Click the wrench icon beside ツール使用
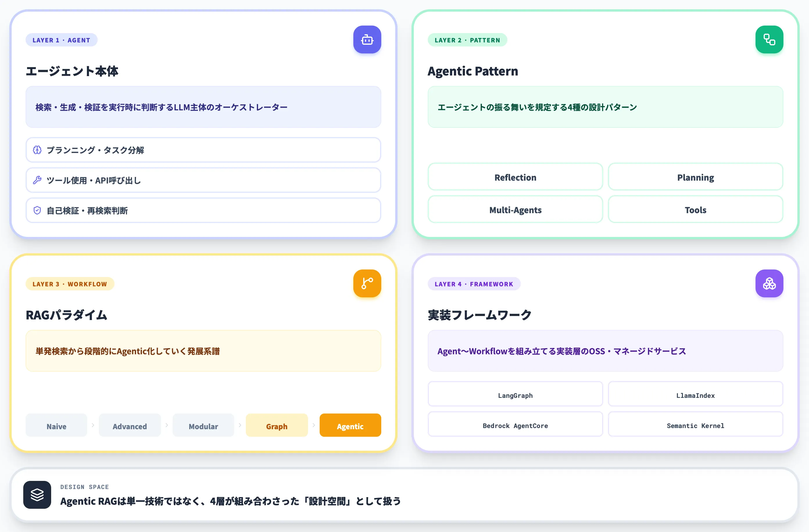The image size is (809, 532). tap(37, 180)
